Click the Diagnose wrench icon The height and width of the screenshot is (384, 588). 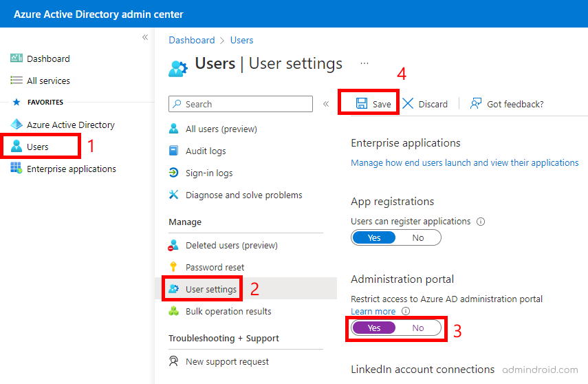click(x=173, y=195)
